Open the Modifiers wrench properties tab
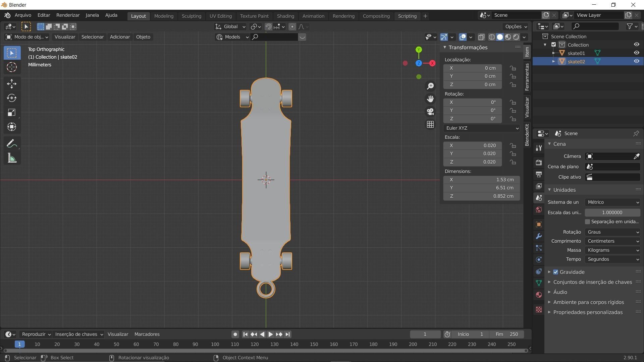This screenshot has height=362, width=644. (539, 236)
